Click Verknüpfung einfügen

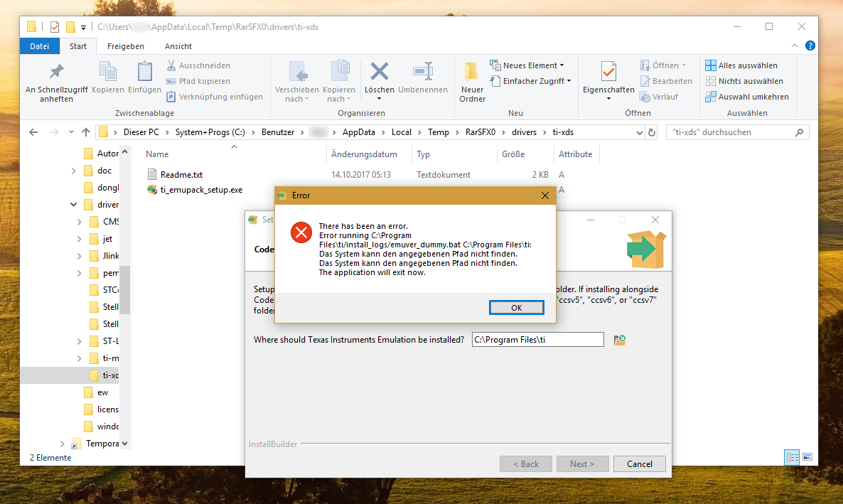(x=215, y=97)
